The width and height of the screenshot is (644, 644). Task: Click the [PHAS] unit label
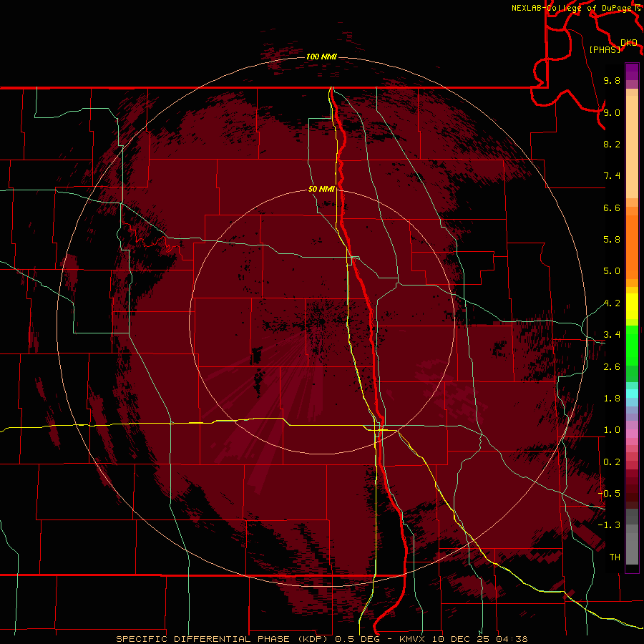pos(605,49)
